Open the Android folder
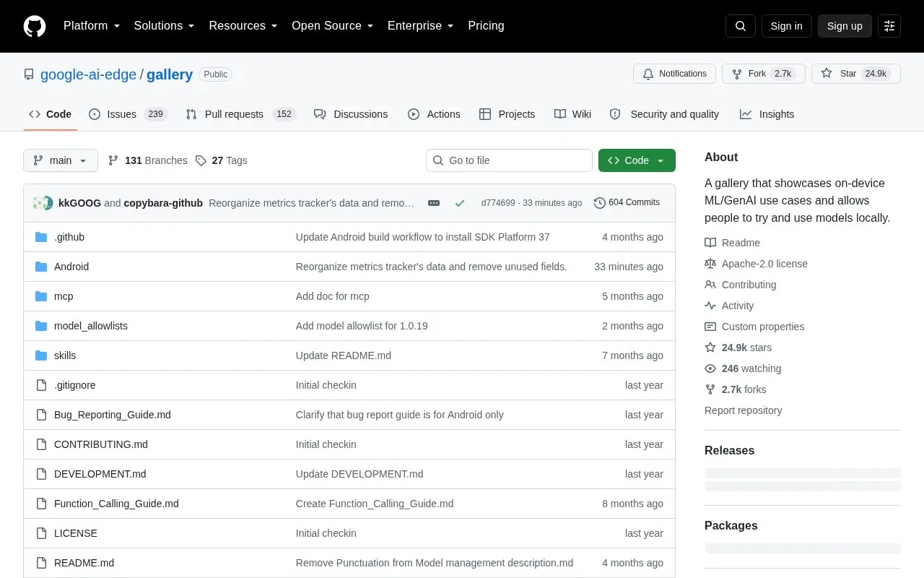Viewport: 924px width, 578px height. 71,267
